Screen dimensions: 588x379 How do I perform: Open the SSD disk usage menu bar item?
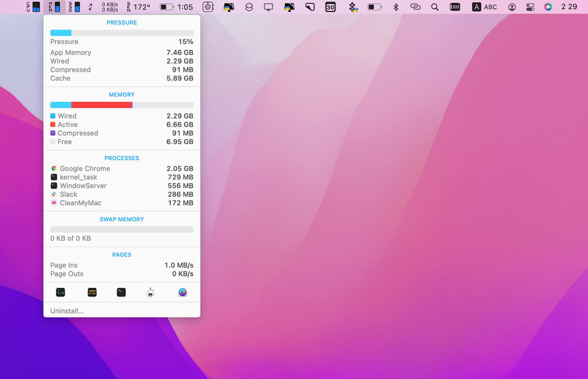point(74,7)
